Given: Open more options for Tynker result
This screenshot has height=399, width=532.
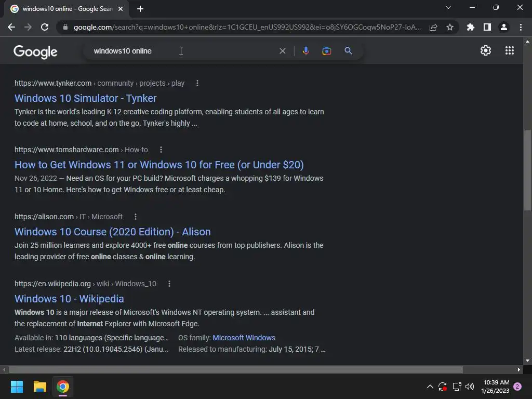Looking at the screenshot, I should 197,83.
